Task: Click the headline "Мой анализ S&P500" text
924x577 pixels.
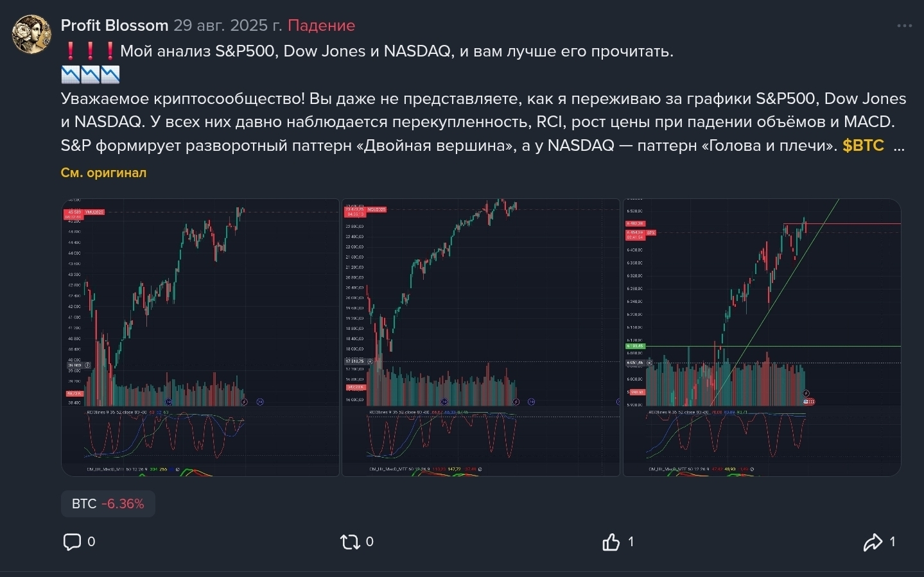Action: [x=396, y=51]
